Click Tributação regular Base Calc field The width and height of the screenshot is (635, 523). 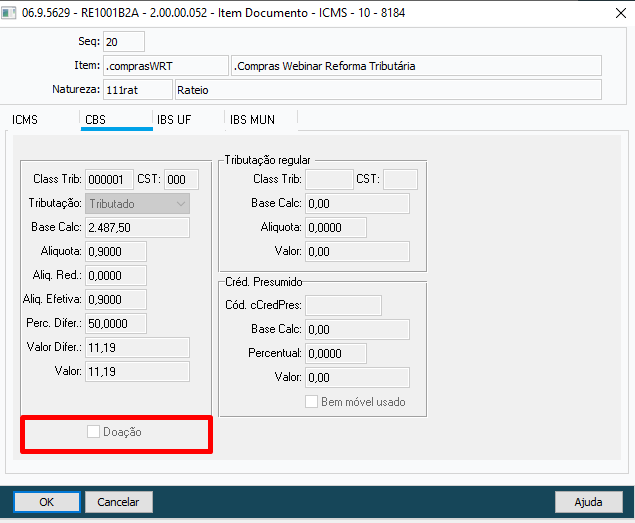coord(357,203)
